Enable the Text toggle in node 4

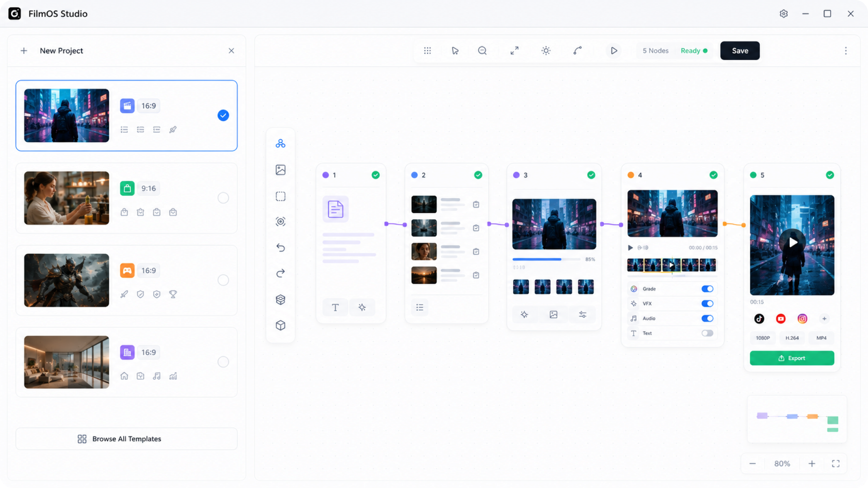coord(707,333)
